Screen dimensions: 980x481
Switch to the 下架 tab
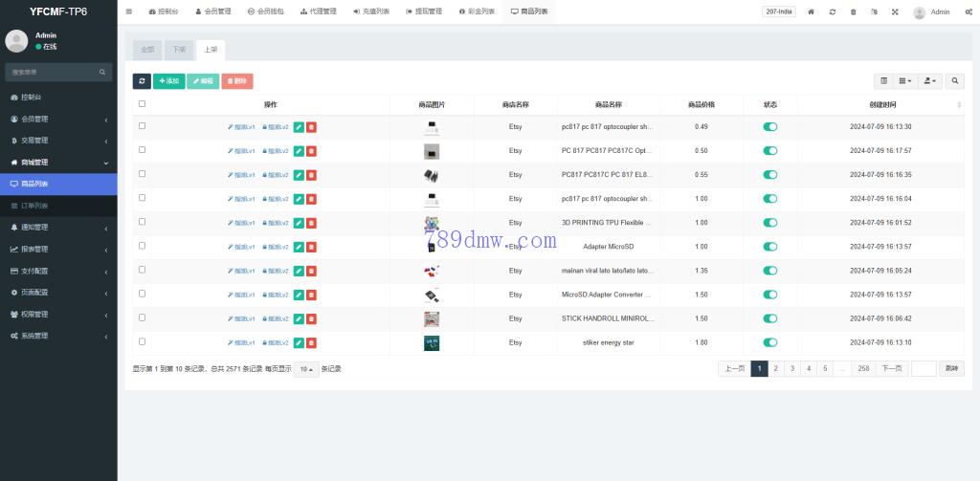pos(177,49)
